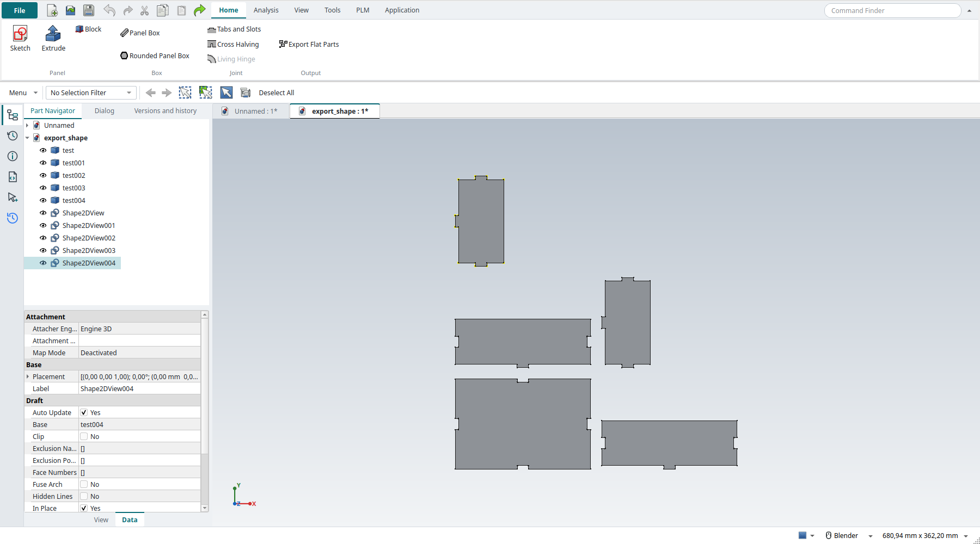Toggle visibility of test003

click(x=43, y=188)
